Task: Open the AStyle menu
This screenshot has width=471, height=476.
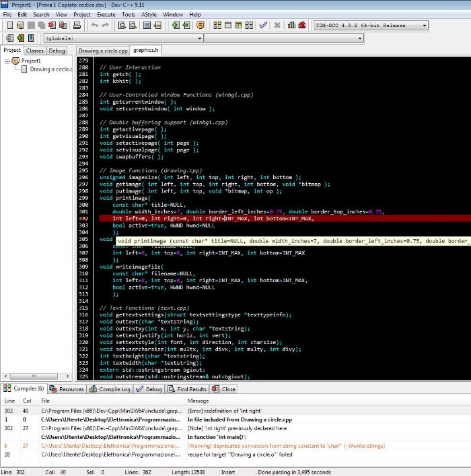Action: pyautogui.click(x=149, y=15)
